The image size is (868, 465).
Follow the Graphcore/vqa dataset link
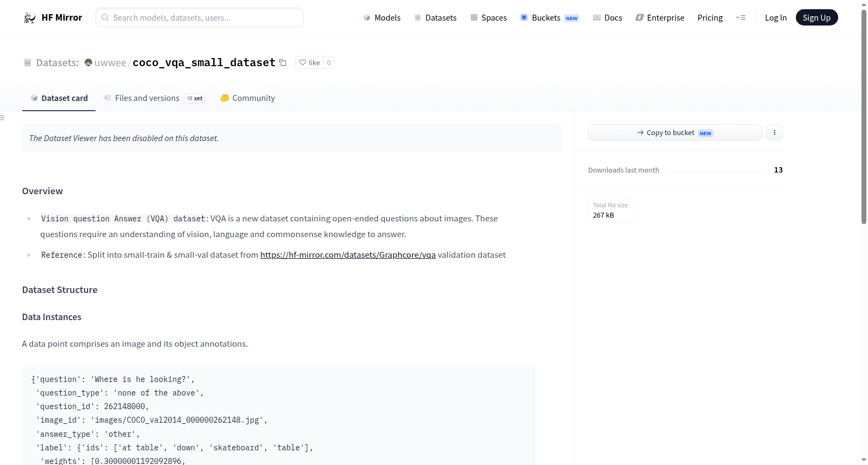click(x=348, y=254)
